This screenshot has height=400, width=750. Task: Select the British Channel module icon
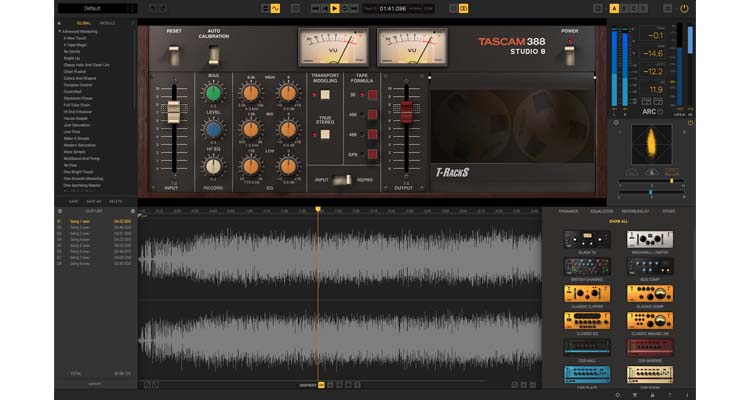pyautogui.click(x=587, y=267)
